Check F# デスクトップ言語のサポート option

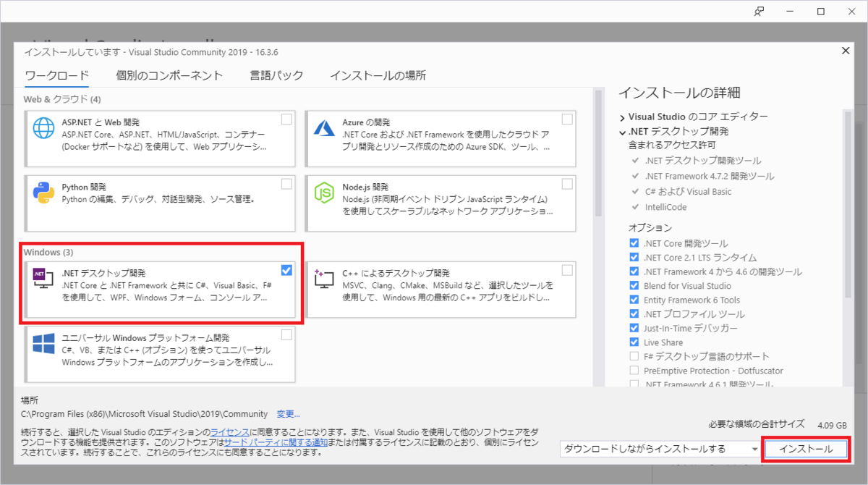tap(634, 356)
